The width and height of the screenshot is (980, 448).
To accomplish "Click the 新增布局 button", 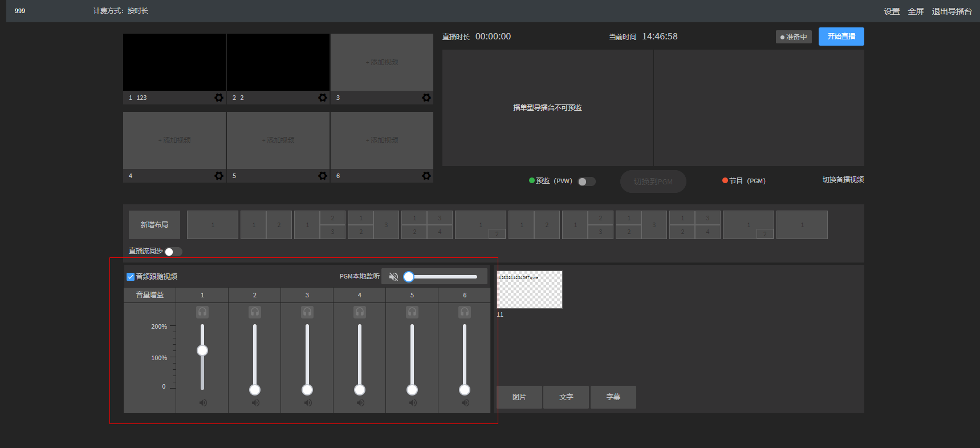I will [x=154, y=225].
